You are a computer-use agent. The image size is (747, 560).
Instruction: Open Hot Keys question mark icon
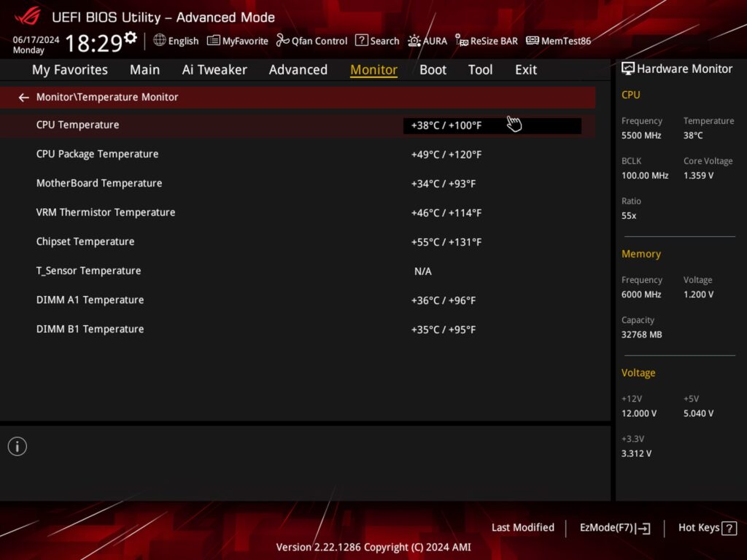point(729,528)
